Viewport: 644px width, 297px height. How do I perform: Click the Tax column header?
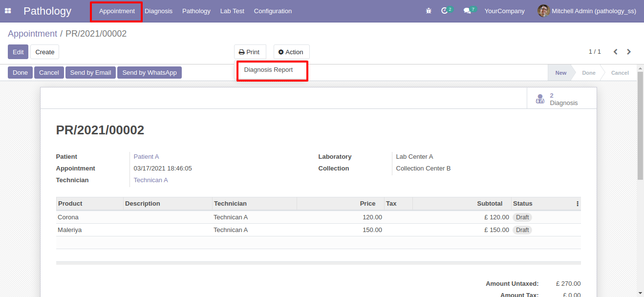point(398,204)
